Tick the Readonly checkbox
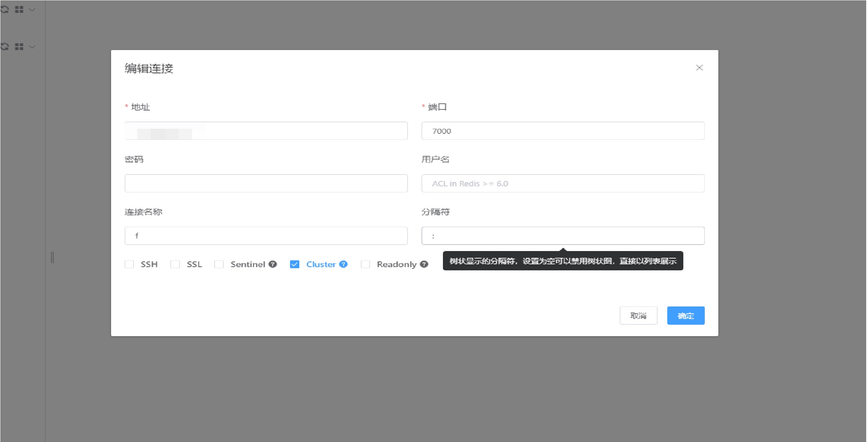This screenshot has height=442, width=868. tap(365, 264)
